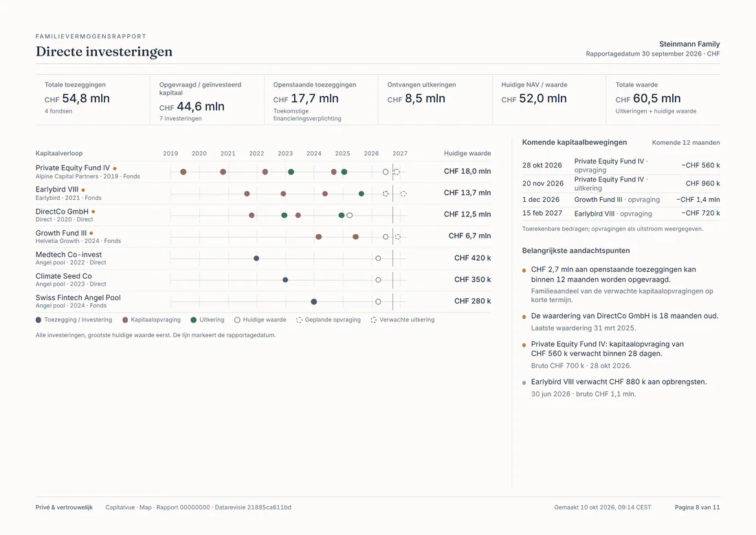Click the Verwachte uitkering dashed legend circle
Screen dimensions: 756x535
[374, 320]
